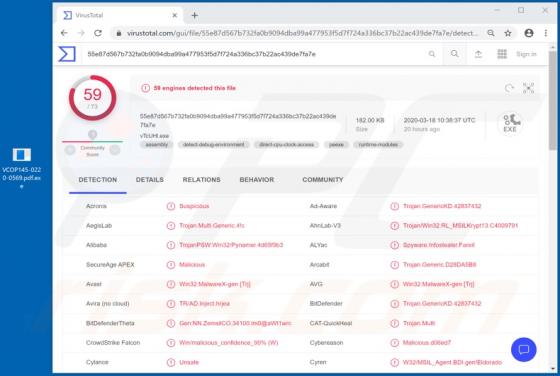Click the search magnifier icon in VirusTotal header

[x=454, y=54]
